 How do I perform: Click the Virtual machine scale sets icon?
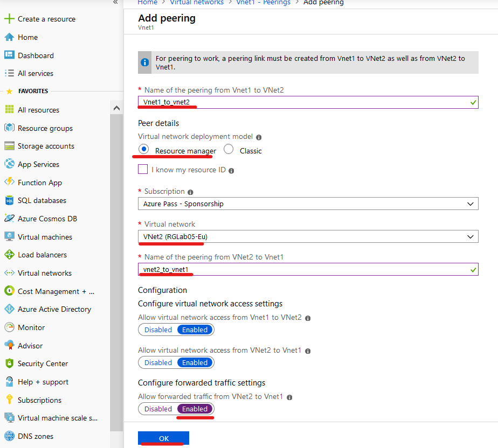(9, 417)
